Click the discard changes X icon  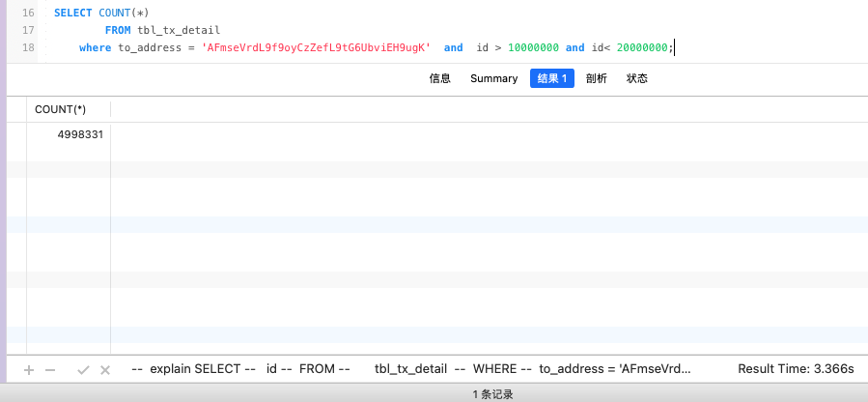(105, 369)
